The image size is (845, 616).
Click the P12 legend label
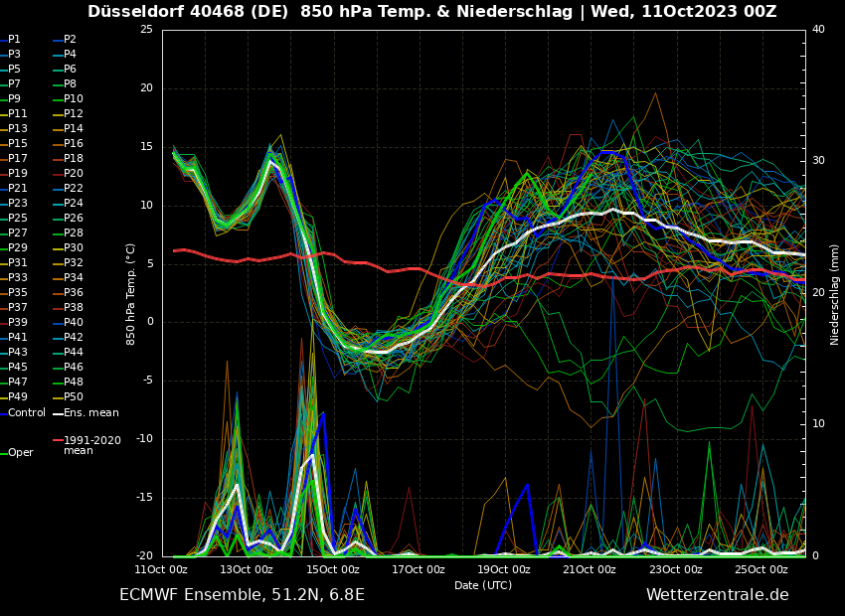(x=73, y=113)
